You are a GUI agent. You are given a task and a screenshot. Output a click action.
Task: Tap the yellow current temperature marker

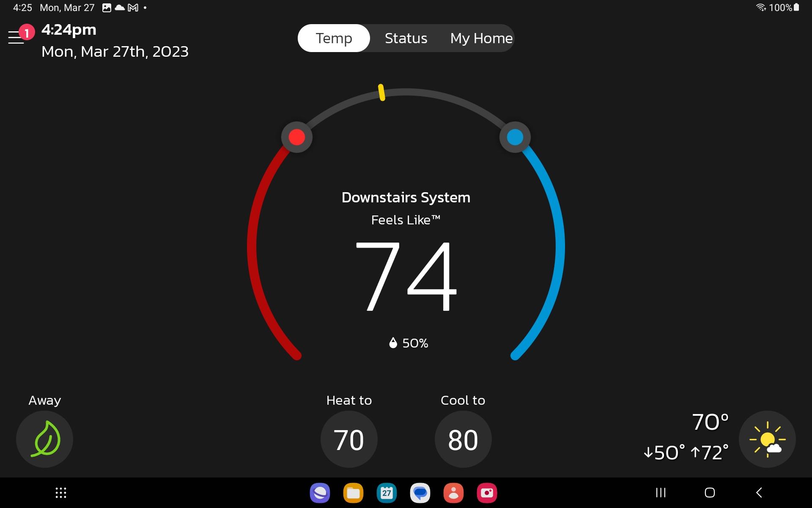381,92
